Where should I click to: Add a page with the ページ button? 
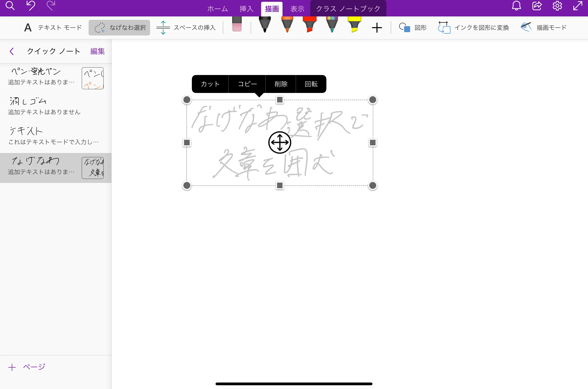point(27,366)
